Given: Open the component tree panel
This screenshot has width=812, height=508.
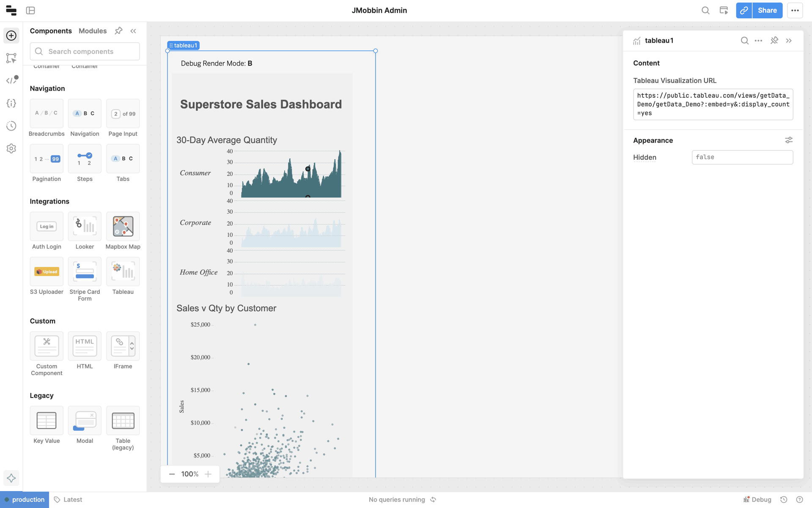Looking at the screenshot, I should (11, 58).
